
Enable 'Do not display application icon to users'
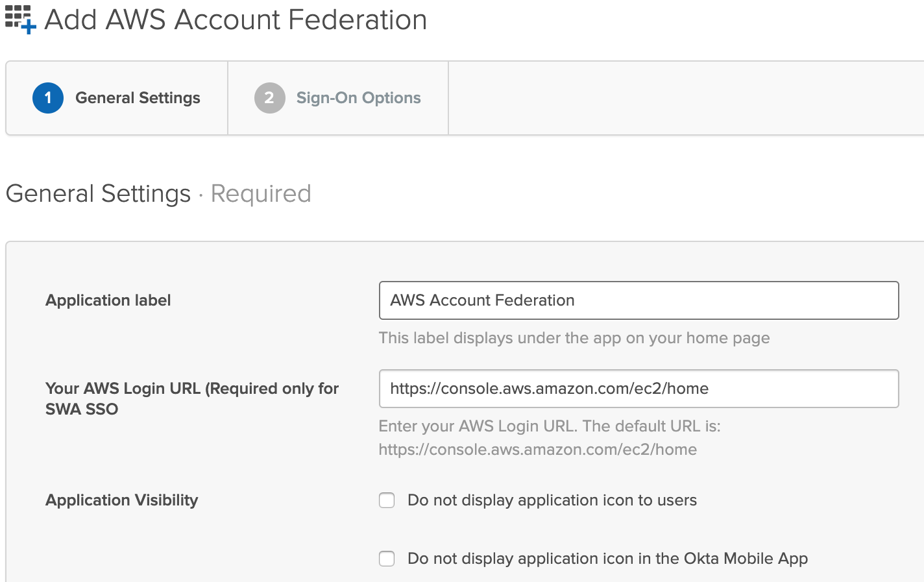[387, 500]
